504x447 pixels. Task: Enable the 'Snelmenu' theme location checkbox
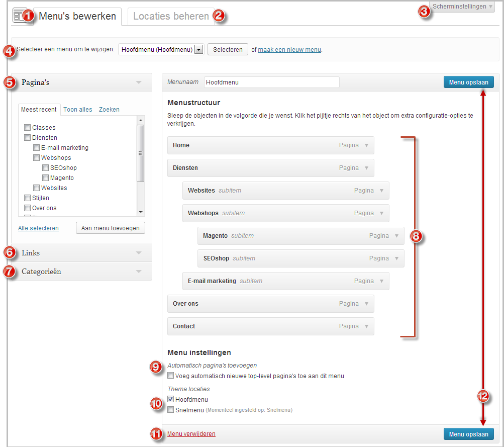(x=171, y=410)
